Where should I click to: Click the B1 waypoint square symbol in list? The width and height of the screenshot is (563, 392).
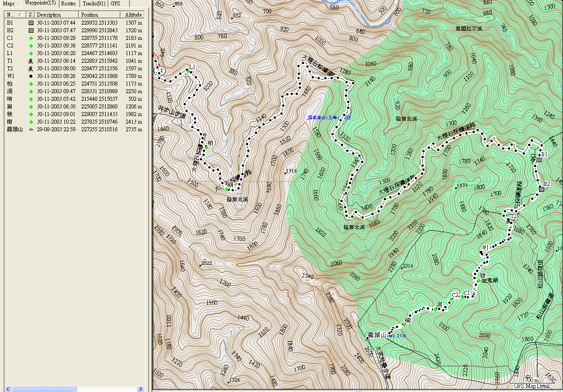click(x=31, y=22)
